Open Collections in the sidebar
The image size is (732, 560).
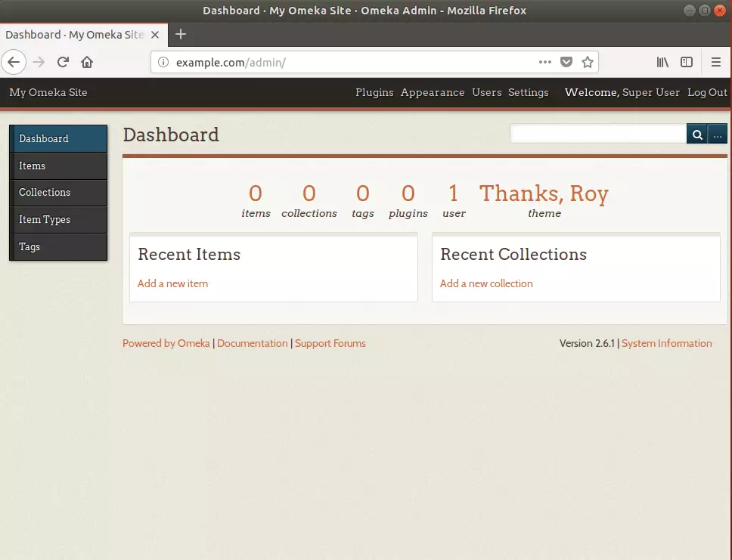58,192
